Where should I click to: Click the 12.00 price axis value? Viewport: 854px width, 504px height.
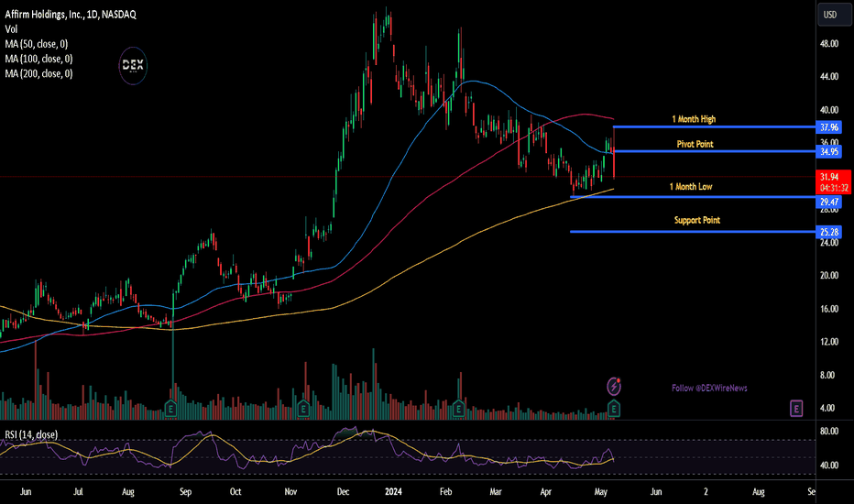829,342
